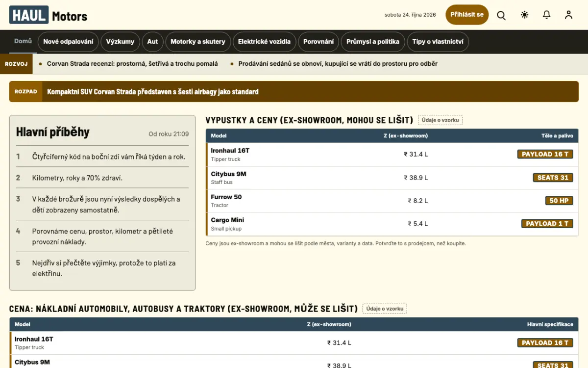Click the ₹ 8.2 L price
The height and width of the screenshot is (368, 588).
click(418, 201)
